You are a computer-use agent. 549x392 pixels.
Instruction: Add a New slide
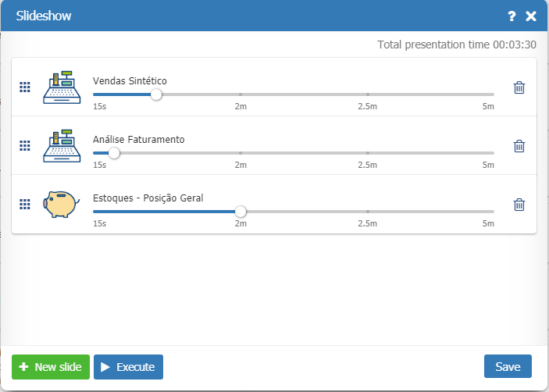(x=51, y=367)
